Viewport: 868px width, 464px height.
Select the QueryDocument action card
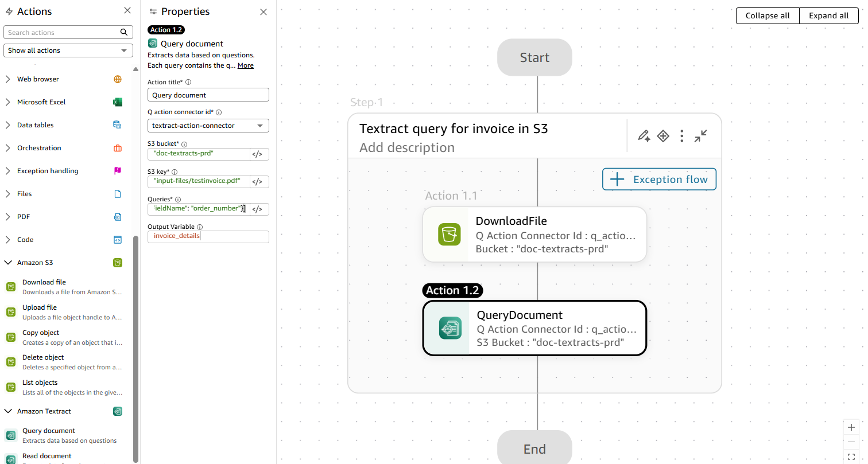pos(534,329)
